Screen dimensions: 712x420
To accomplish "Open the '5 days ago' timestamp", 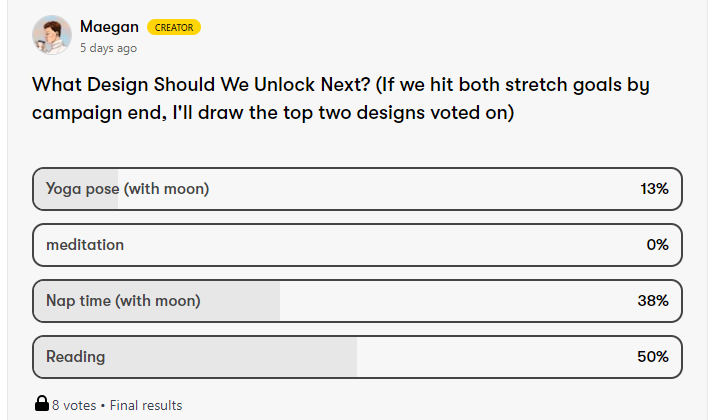I will [x=109, y=47].
